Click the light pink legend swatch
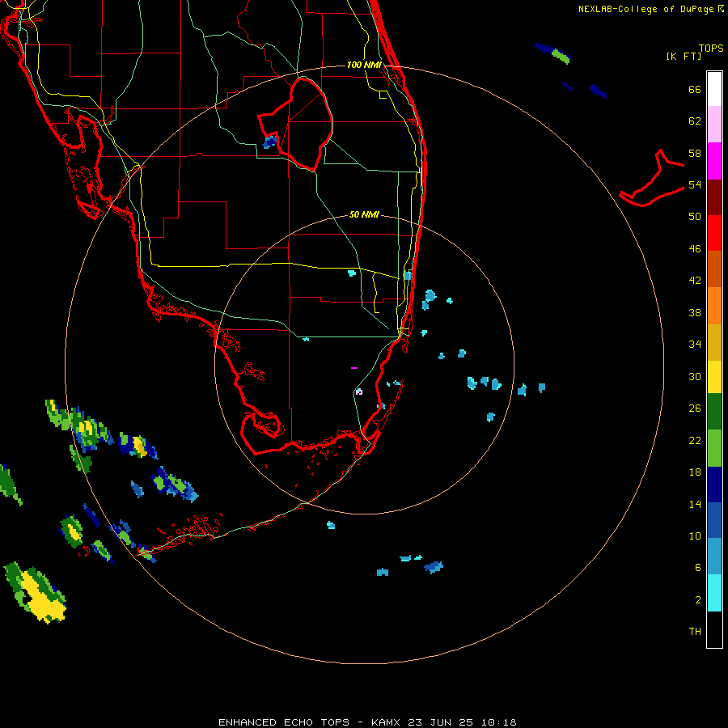 (714, 124)
